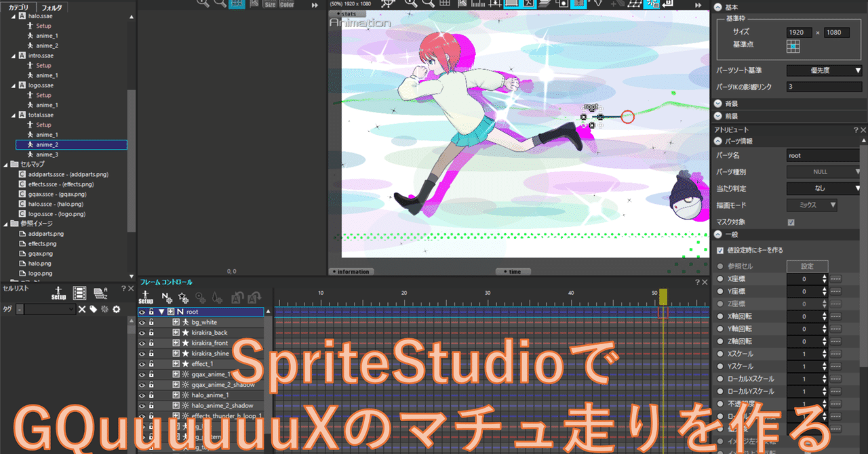Click the yellow playhead marker on the timeline
868x454 pixels.
(663, 296)
